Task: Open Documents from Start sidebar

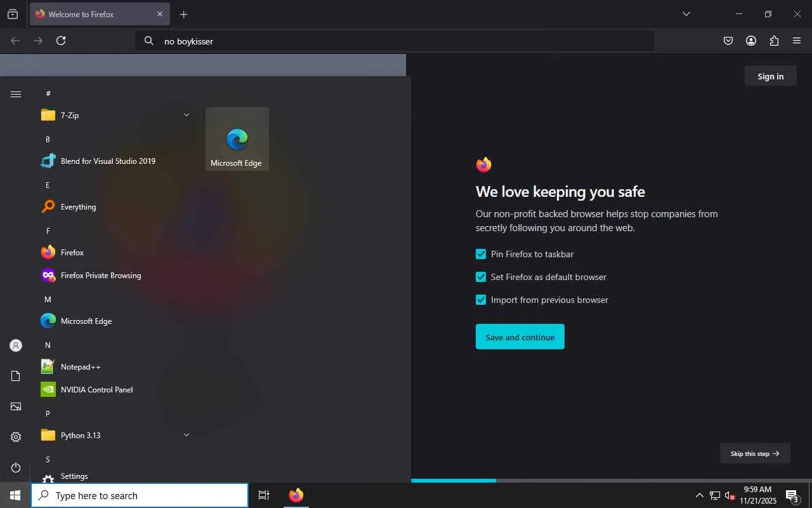Action: [16, 376]
